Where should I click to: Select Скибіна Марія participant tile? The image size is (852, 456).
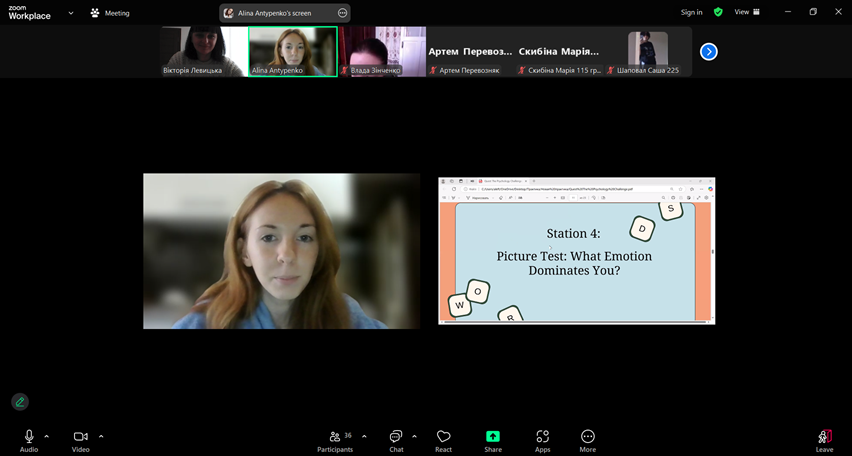[x=559, y=52]
